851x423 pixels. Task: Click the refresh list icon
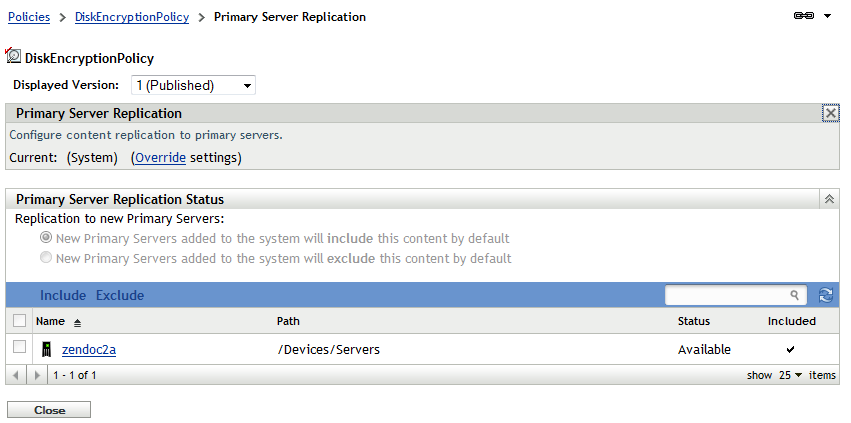(826, 295)
